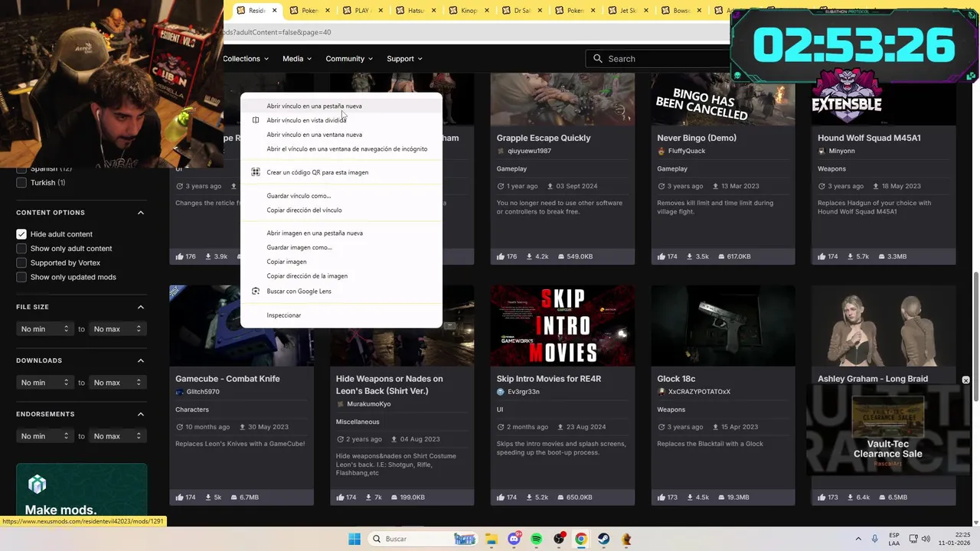The image size is (980, 551).
Task: Click the Glock 18c mod thumbnail
Action: pyautogui.click(x=723, y=325)
